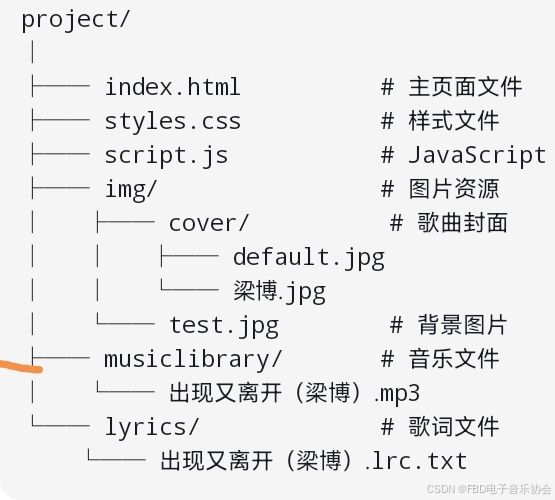Click the script.js file entry
555x500 pixels.
click(x=166, y=156)
